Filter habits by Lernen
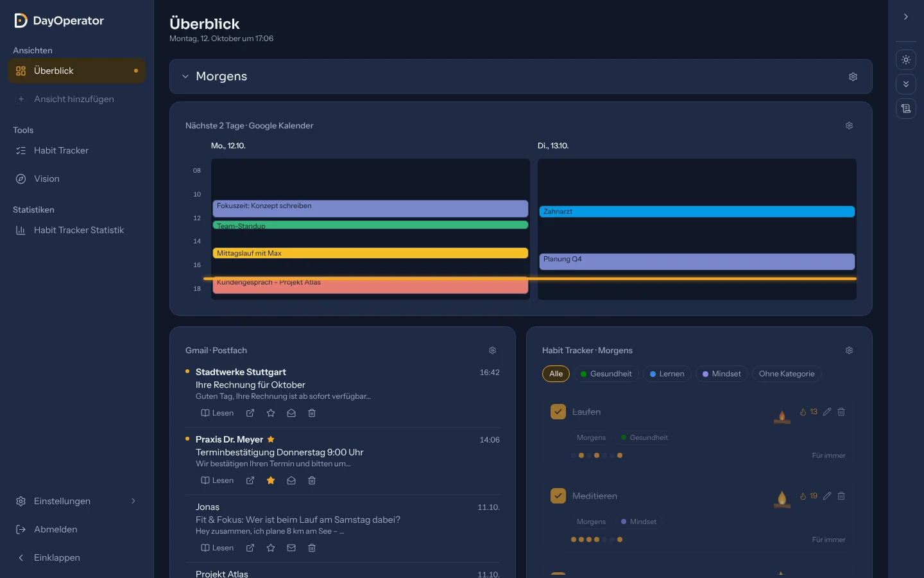 pyautogui.click(x=667, y=374)
